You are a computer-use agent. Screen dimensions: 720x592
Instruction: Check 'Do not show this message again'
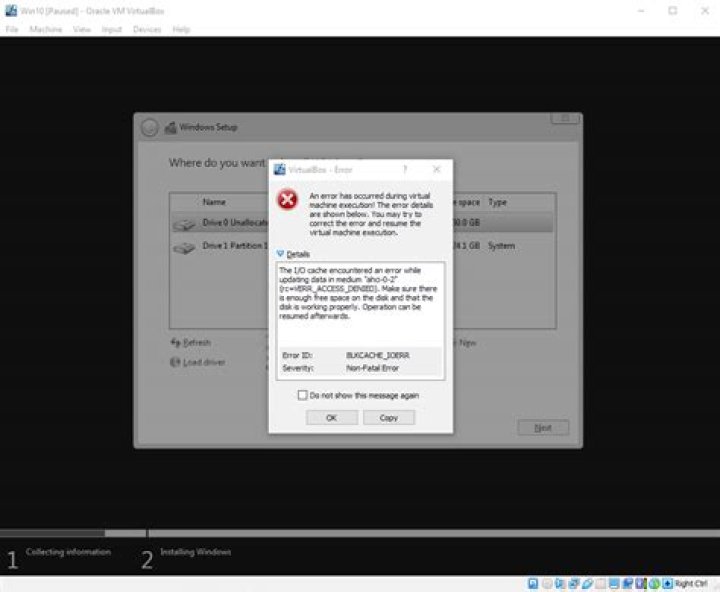point(302,395)
